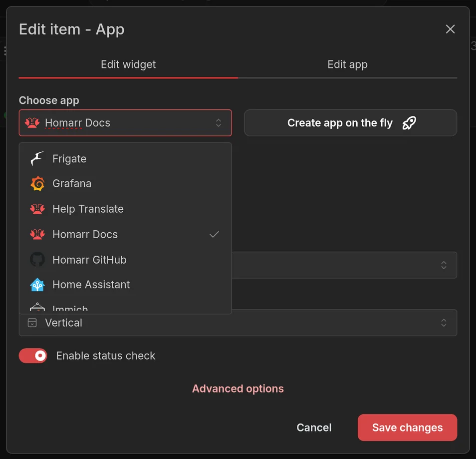Click the Homarr Docs icon in list

[x=37, y=234]
